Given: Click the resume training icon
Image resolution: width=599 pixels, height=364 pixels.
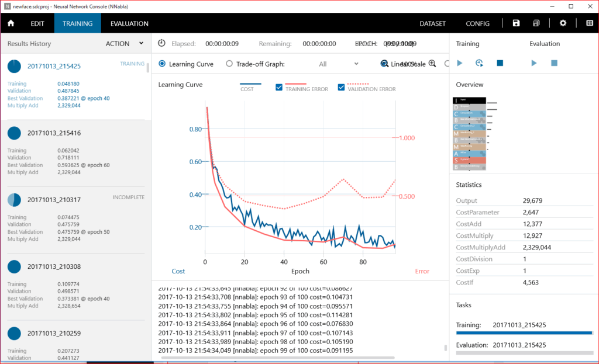Looking at the screenshot, I should click(x=479, y=63).
